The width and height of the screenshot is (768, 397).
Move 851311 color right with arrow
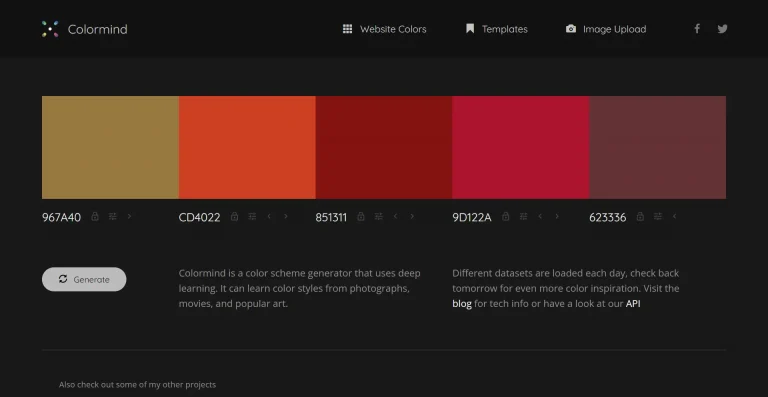pos(412,216)
